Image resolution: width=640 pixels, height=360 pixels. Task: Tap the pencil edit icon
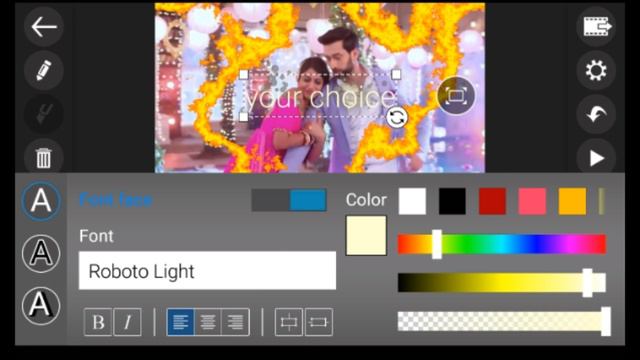[x=43, y=70]
